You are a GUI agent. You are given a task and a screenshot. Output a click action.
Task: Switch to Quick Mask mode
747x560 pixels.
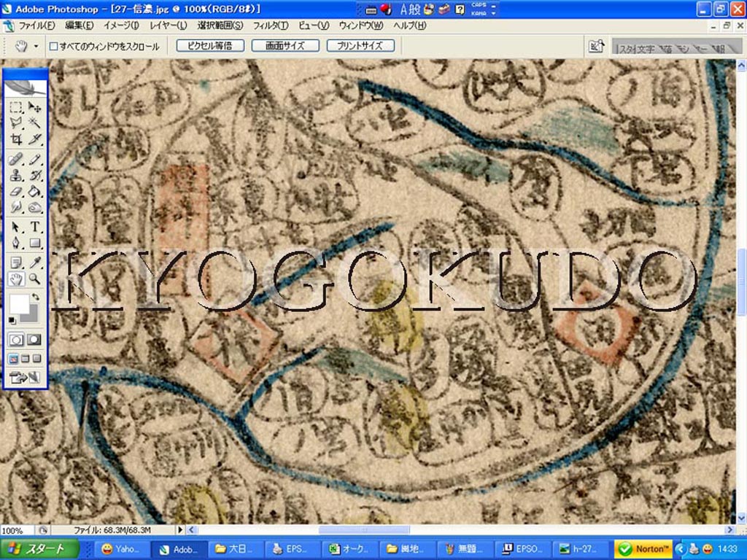click(x=34, y=340)
